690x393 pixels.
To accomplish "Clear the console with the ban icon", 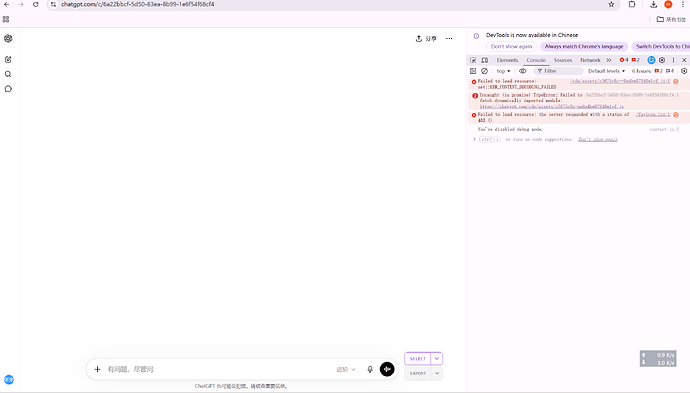I will pyautogui.click(x=484, y=71).
